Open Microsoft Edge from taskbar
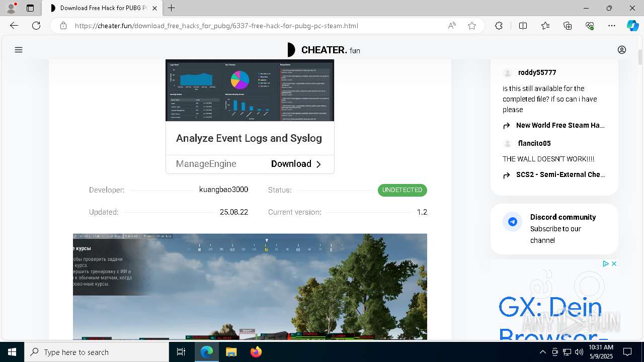This screenshot has width=644, height=362. click(x=207, y=352)
